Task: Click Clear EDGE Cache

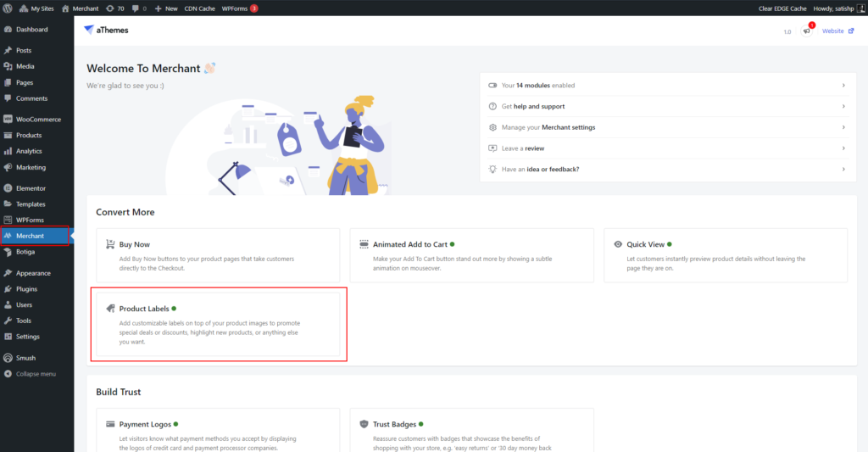Action: pos(782,8)
